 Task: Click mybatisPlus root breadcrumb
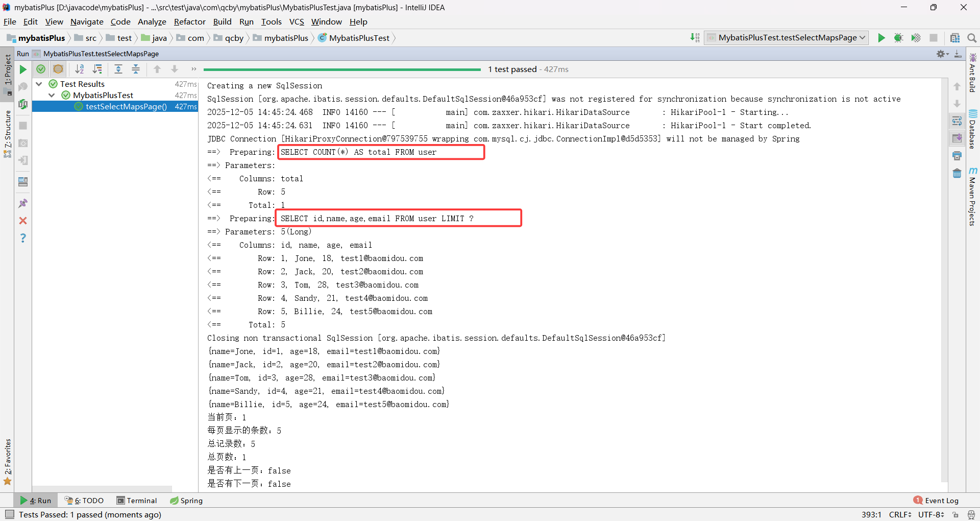pos(36,38)
